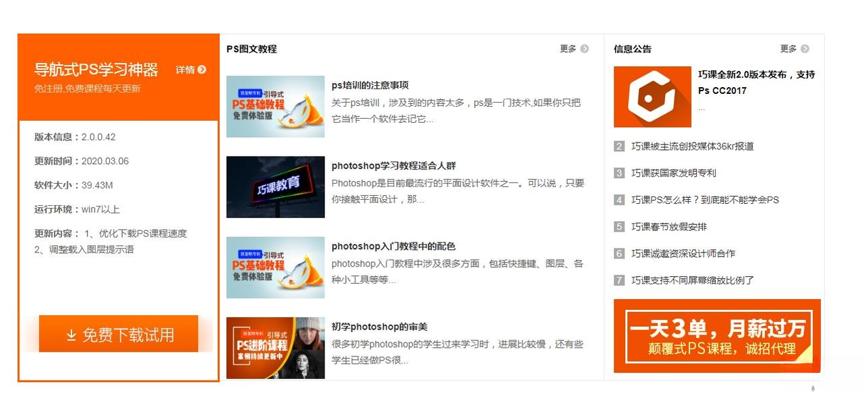The width and height of the screenshot is (868, 397).
Task: Click number 3 badge beside 国家发明专利 item
Action: pyautogui.click(x=619, y=174)
